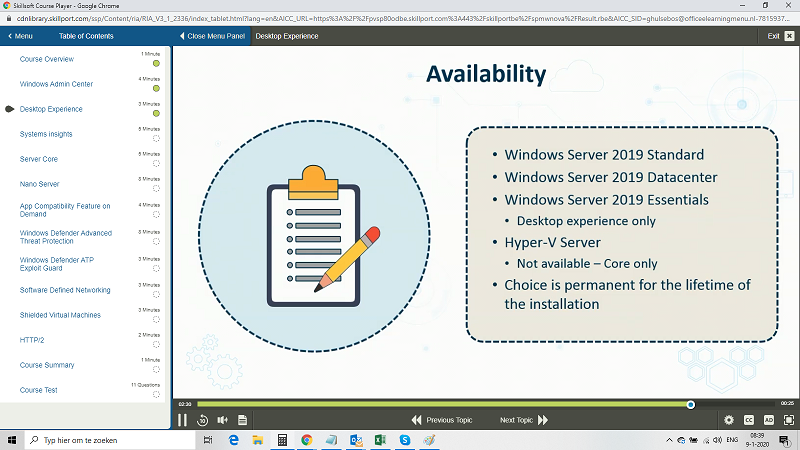Open Software Defined Networking topic

point(65,290)
